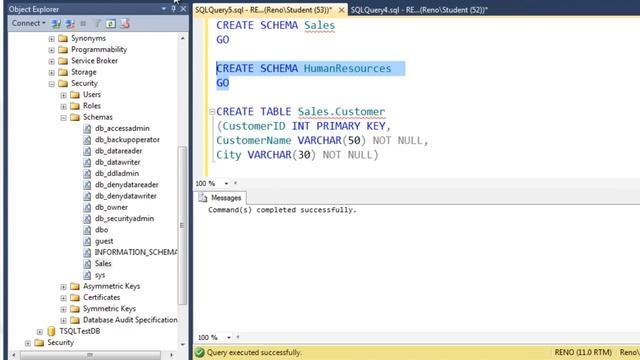Toggle the auto-hide pin on Object Explorer
The width and height of the screenshot is (640, 360).
(173, 9)
